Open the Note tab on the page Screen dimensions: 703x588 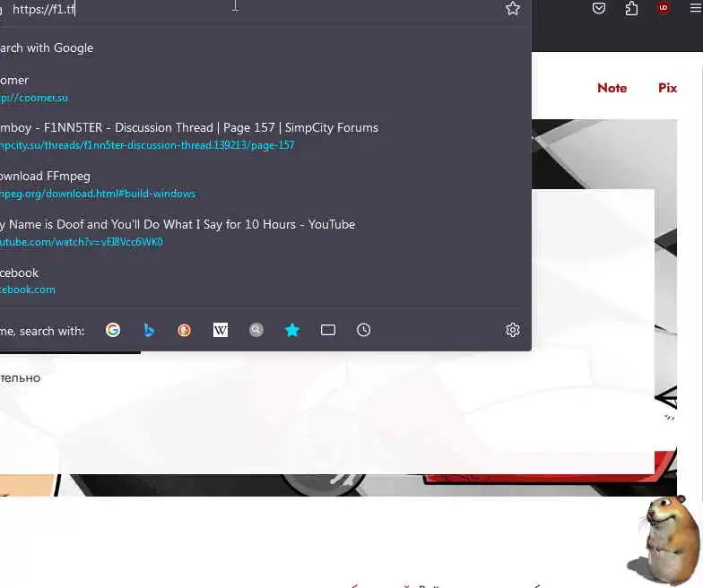coord(612,88)
